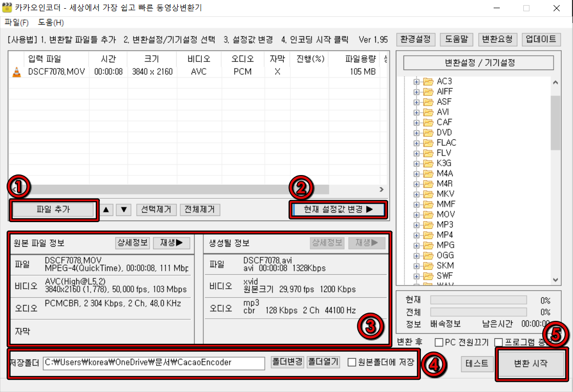Screen dimensions: 573x392
Task: Expand the OGG preset folder
Action: click(x=416, y=255)
